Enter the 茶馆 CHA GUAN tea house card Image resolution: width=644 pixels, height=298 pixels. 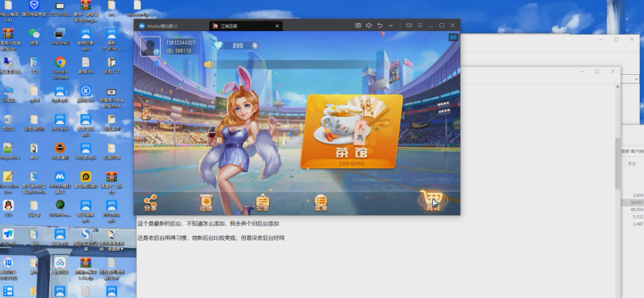(351, 131)
